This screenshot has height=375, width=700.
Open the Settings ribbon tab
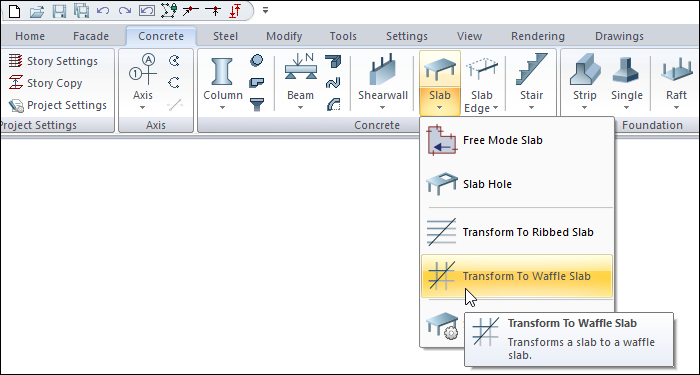pyautogui.click(x=407, y=36)
